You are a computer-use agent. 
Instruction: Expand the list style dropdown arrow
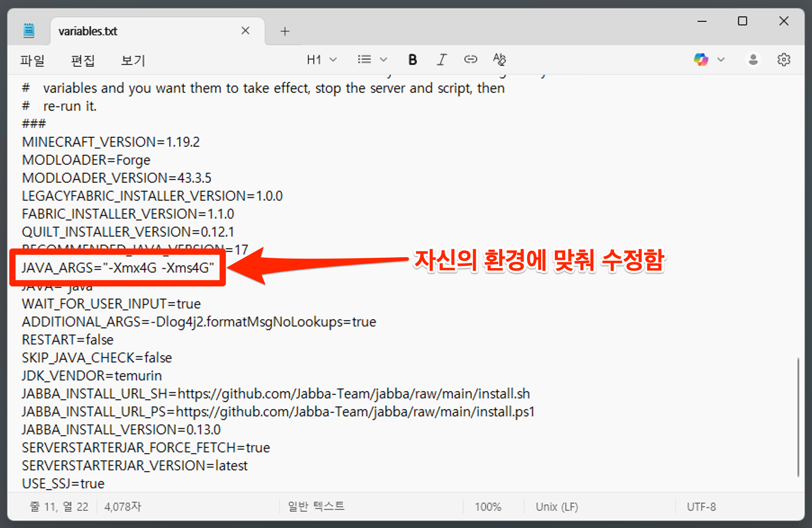tap(383, 59)
